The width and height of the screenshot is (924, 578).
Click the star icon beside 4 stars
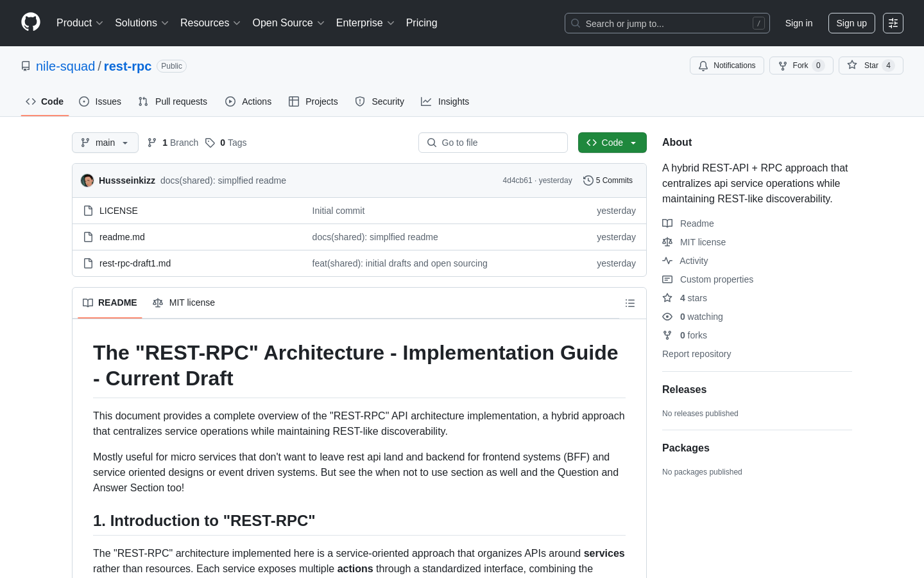coord(667,298)
